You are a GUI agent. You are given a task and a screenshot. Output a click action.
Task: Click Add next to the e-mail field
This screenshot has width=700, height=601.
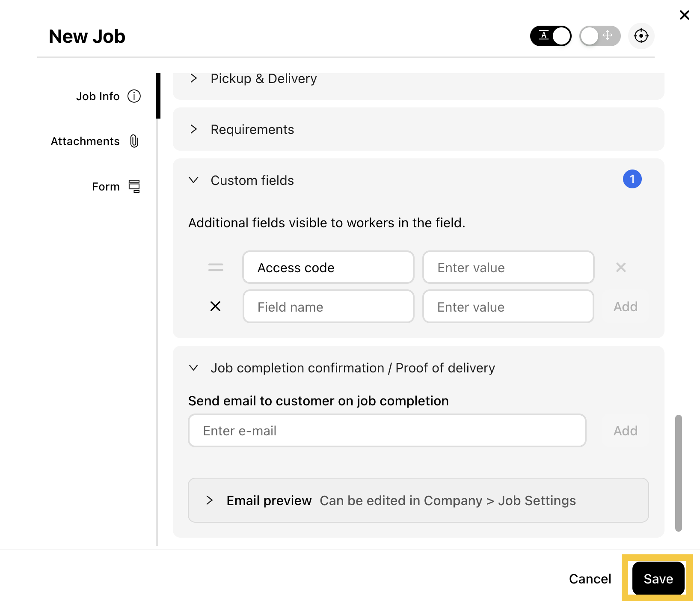(x=626, y=431)
